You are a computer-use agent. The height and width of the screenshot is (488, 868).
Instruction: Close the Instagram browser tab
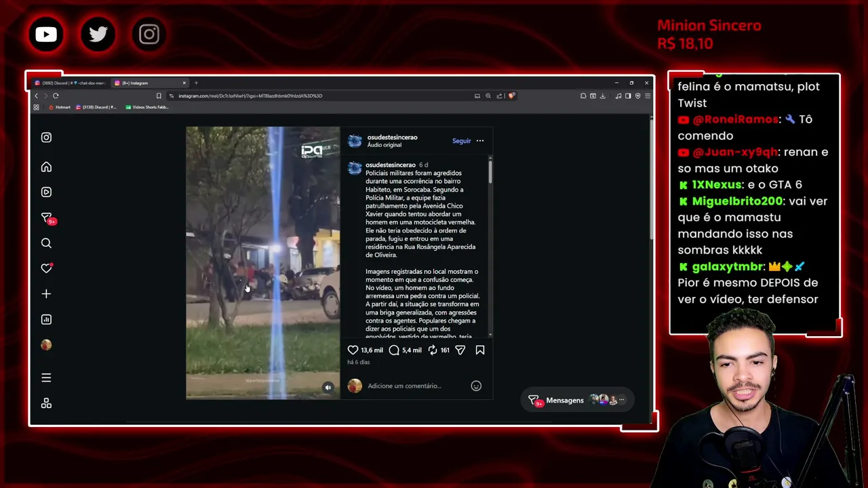pos(184,83)
